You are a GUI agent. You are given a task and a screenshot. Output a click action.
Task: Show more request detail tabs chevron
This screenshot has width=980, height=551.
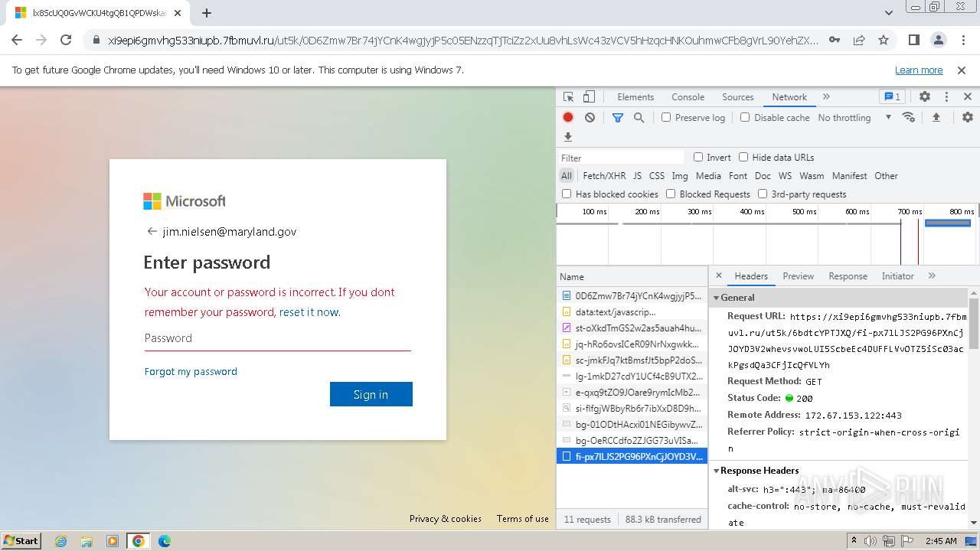pyautogui.click(x=932, y=276)
